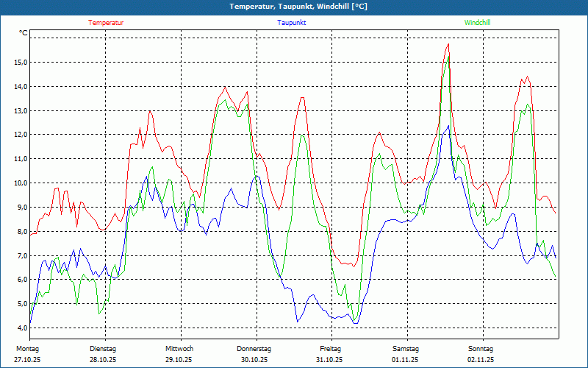This screenshot has width=588, height=368.
Task: Select the Sonntag day label
Action: (481, 348)
